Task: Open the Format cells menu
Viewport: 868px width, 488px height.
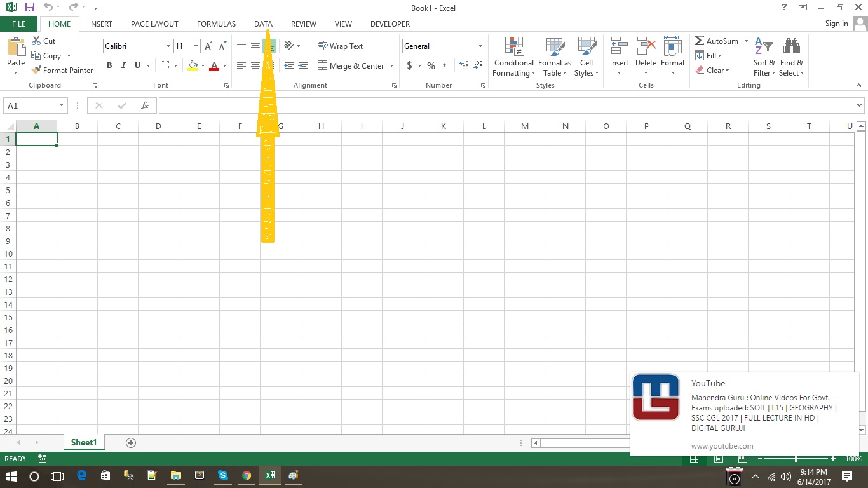Action: (x=672, y=57)
